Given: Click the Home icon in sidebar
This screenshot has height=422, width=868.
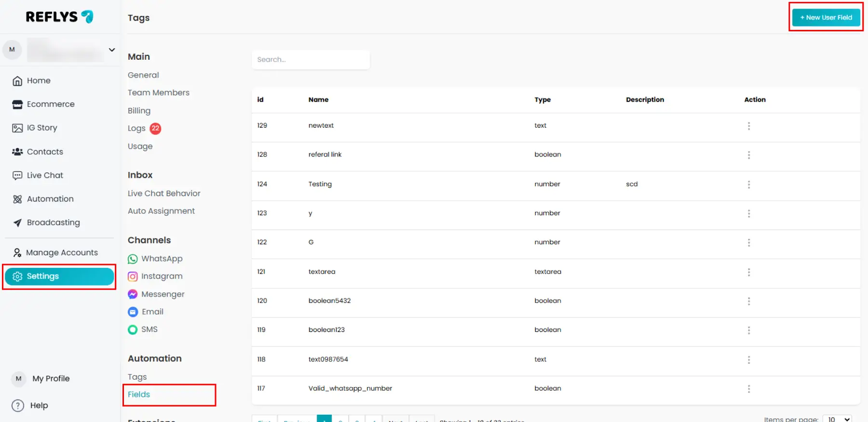Looking at the screenshot, I should [x=17, y=81].
